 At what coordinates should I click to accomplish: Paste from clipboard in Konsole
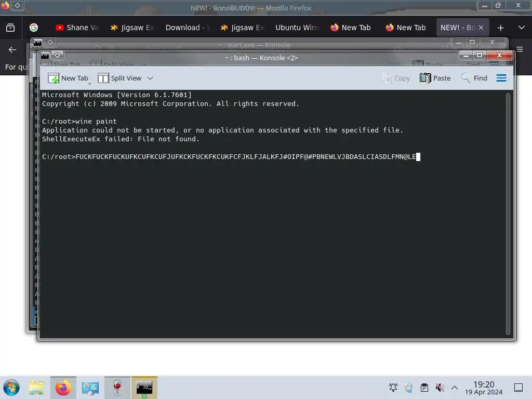tap(435, 78)
